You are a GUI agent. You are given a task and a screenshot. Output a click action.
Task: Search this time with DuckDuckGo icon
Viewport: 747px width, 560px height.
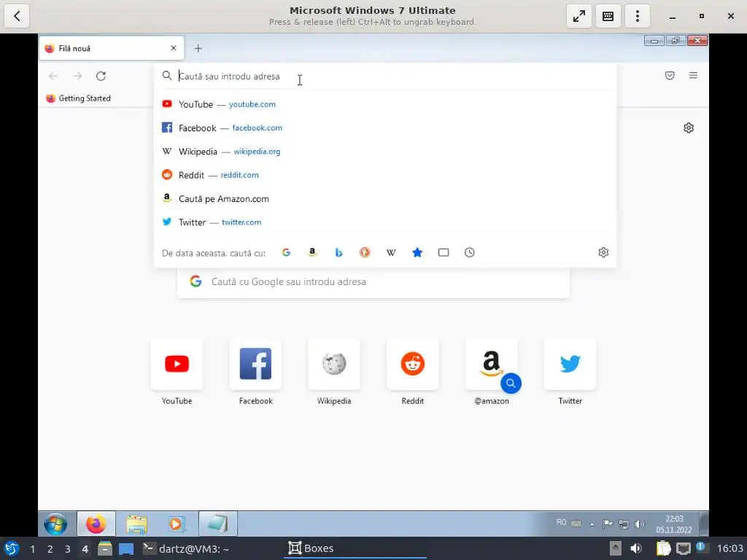(x=365, y=252)
